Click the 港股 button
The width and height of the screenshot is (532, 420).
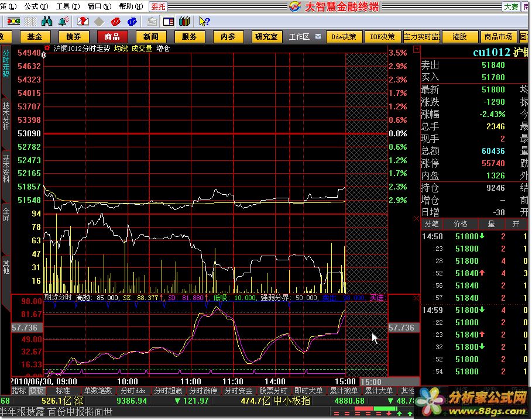[x=460, y=37]
